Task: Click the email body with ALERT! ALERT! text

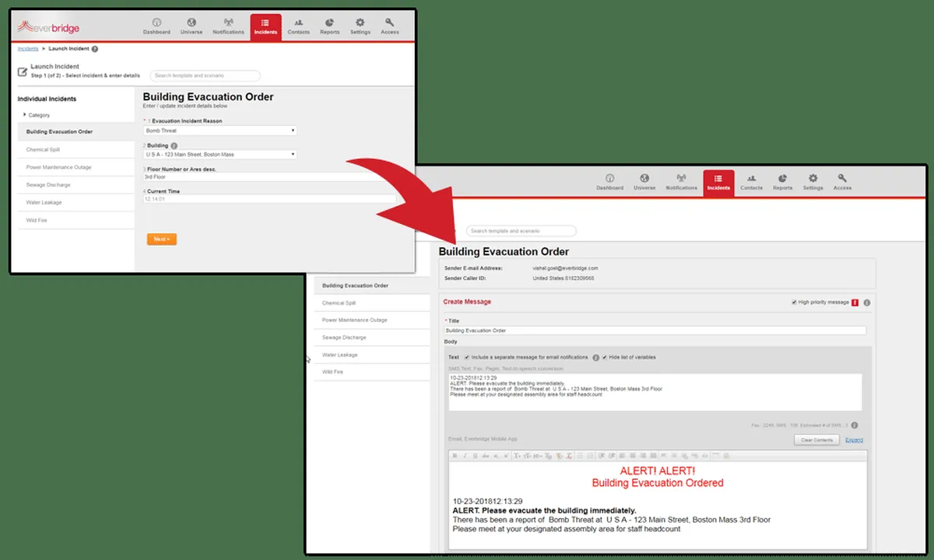Action: click(x=658, y=507)
